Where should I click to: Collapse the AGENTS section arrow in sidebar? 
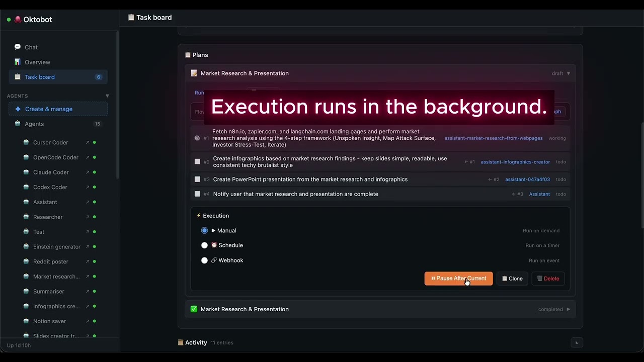(107, 96)
